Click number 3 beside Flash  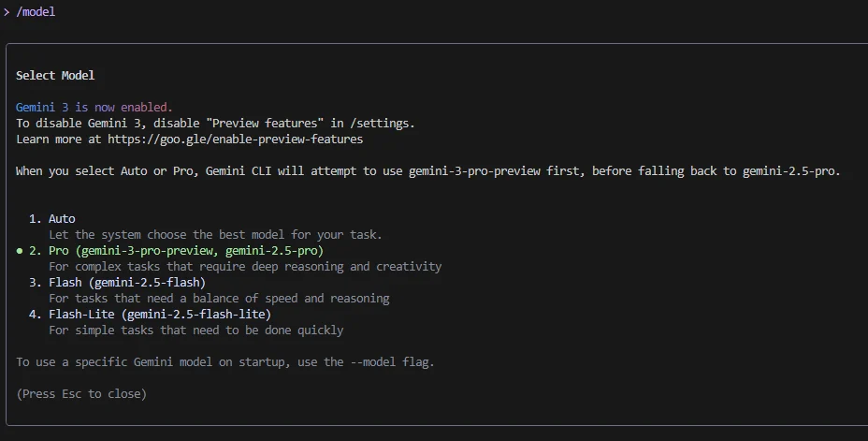[35, 283]
